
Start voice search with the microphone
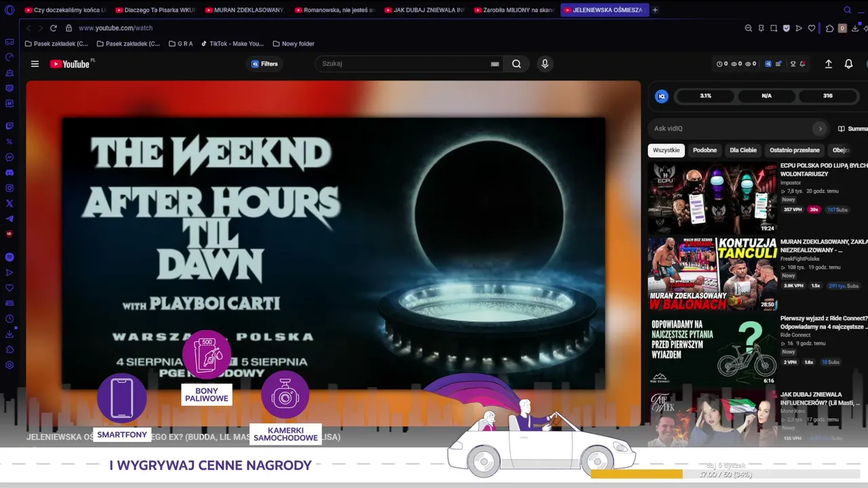pyautogui.click(x=545, y=64)
